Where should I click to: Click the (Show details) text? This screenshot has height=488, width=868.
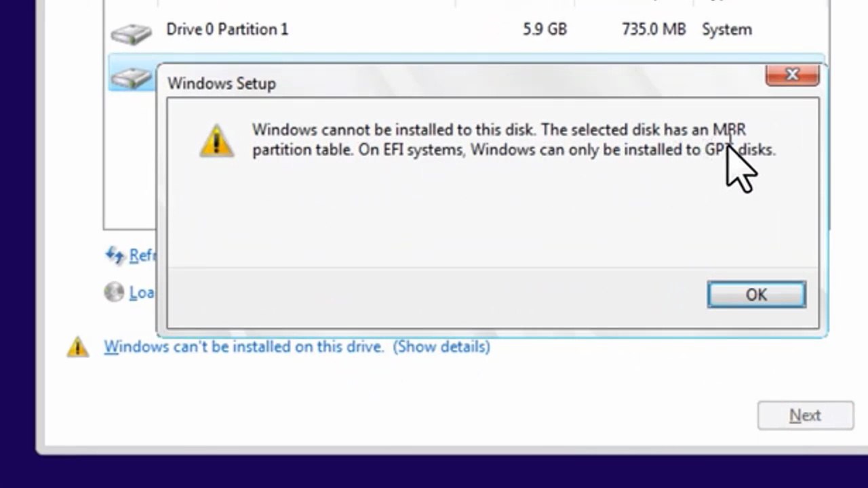[x=441, y=347]
